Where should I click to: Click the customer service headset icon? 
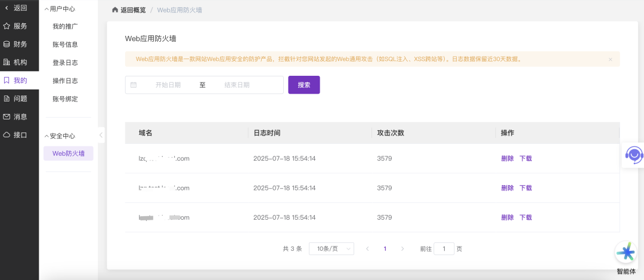coord(633,155)
